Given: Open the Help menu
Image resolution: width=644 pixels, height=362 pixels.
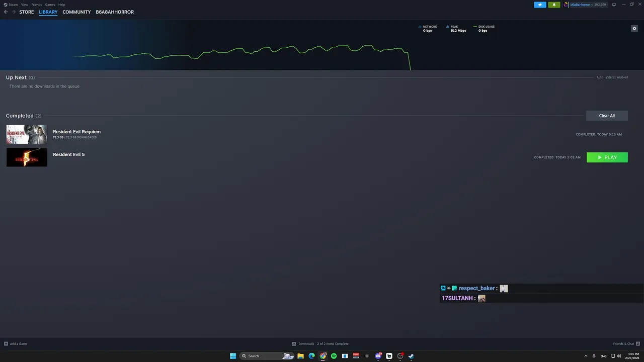Looking at the screenshot, I should (x=61, y=5).
